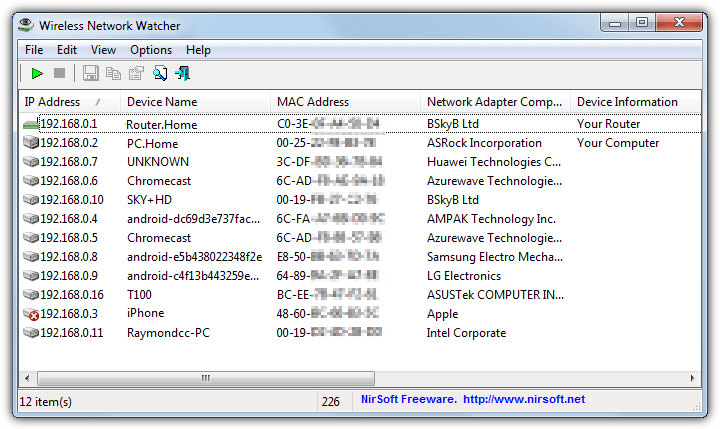The width and height of the screenshot is (720, 429).
Task: Select the Raymondcc-PC device name
Action: click(168, 333)
